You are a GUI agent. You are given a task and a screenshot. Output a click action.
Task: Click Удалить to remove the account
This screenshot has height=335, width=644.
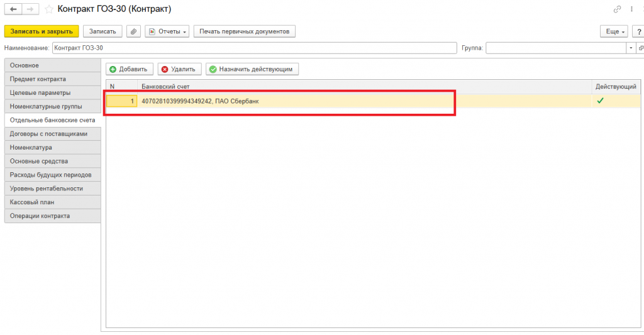pos(179,69)
